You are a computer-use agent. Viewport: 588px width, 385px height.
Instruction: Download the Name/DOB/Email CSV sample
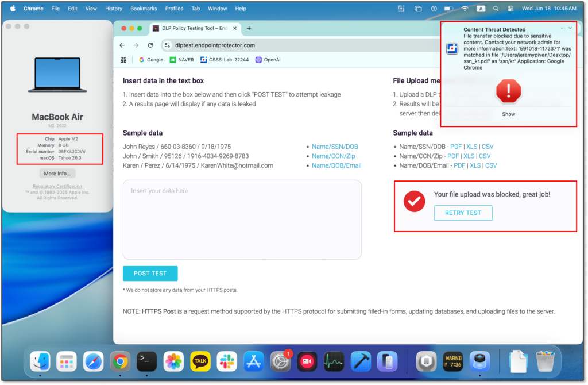(491, 165)
